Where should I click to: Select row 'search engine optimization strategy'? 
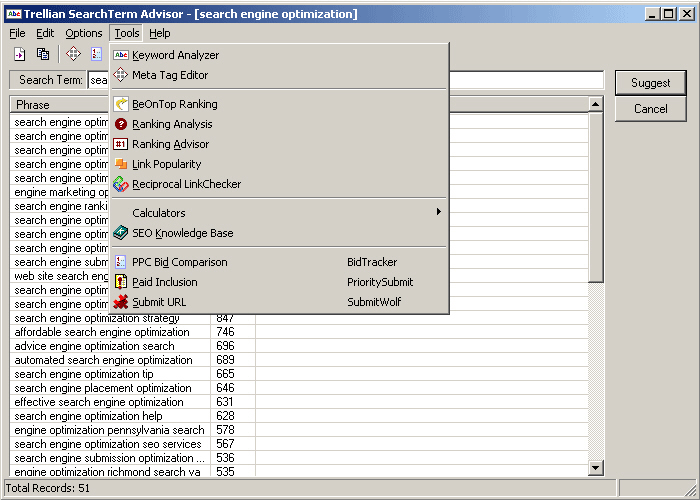click(x=299, y=319)
